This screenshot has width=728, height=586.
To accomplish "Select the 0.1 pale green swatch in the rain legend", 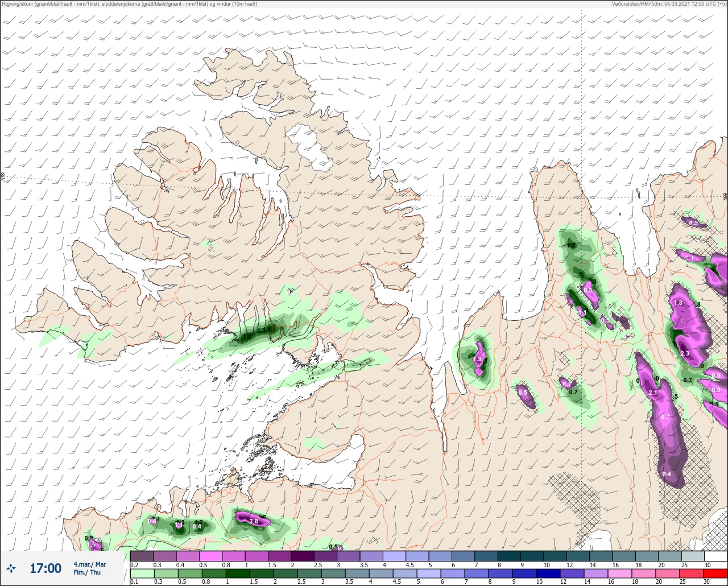I will (x=142, y=573).
